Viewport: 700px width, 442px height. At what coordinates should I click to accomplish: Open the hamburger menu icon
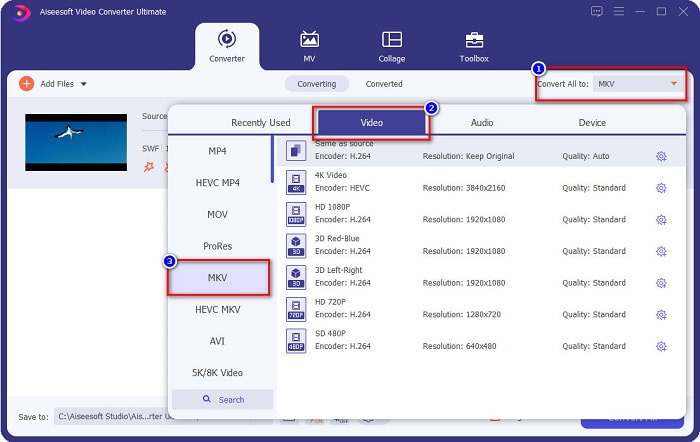(619, 11)
